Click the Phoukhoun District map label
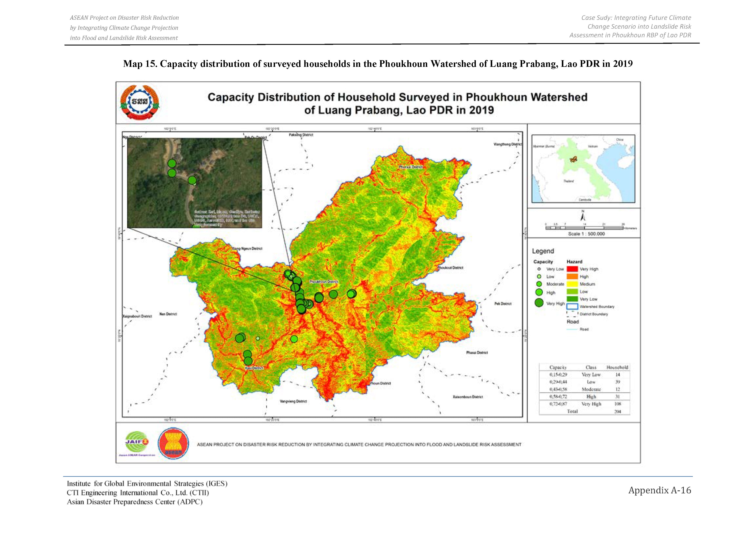The width and height of the screenshot is (756, 535). pyautogui.click(x=324, y=282)
